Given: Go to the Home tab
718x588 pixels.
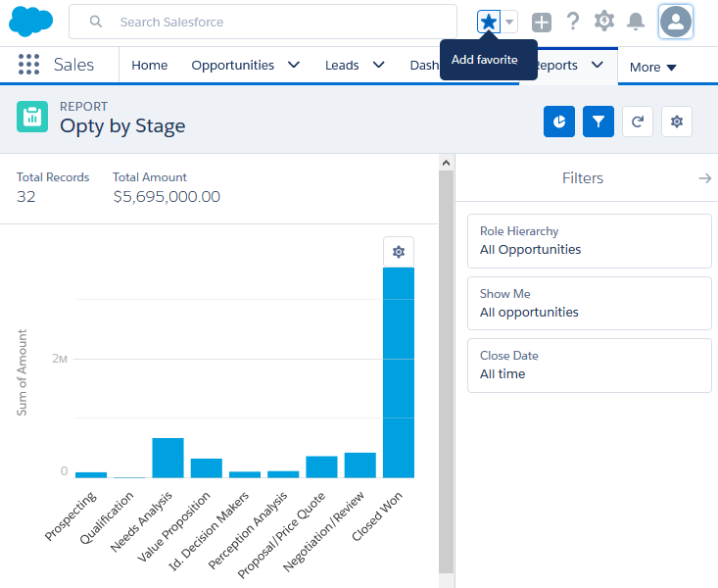Looking at the screenshot, I should (150, 66).
